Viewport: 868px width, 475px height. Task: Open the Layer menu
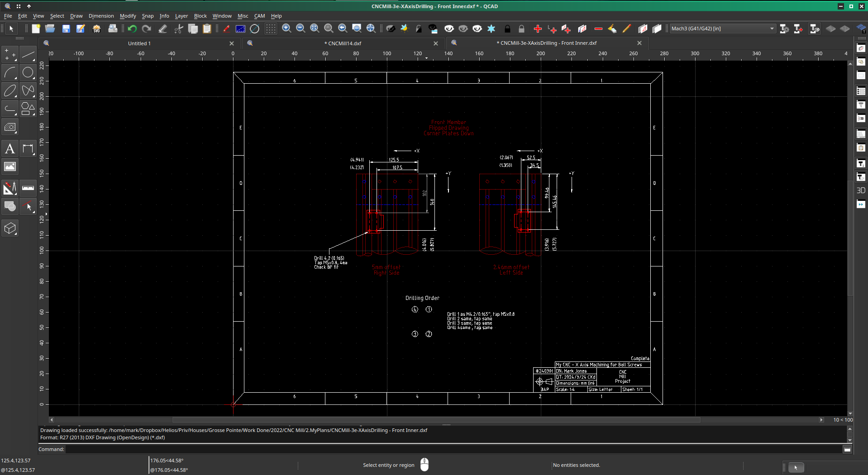(x=181, y=16)
